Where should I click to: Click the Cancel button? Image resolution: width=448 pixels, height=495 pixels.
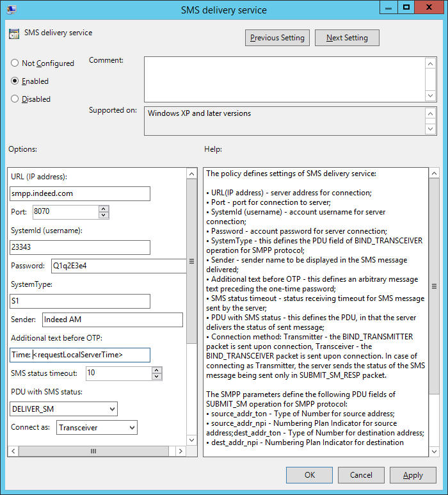point(361,475)
